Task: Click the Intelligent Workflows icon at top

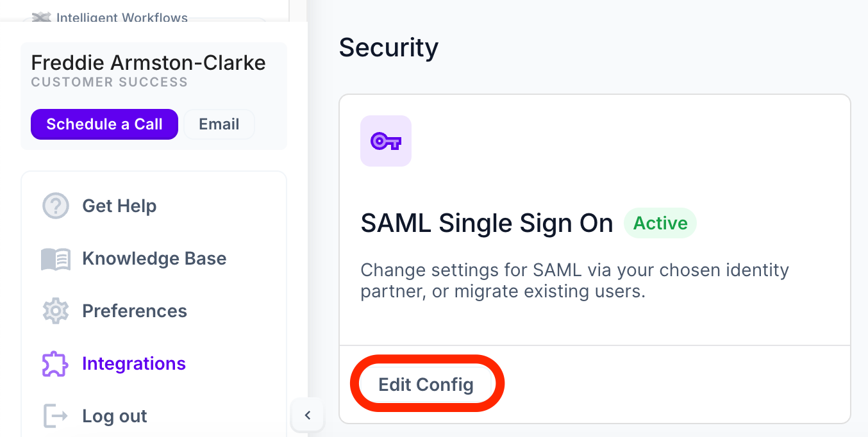Action: coord(42,17)
